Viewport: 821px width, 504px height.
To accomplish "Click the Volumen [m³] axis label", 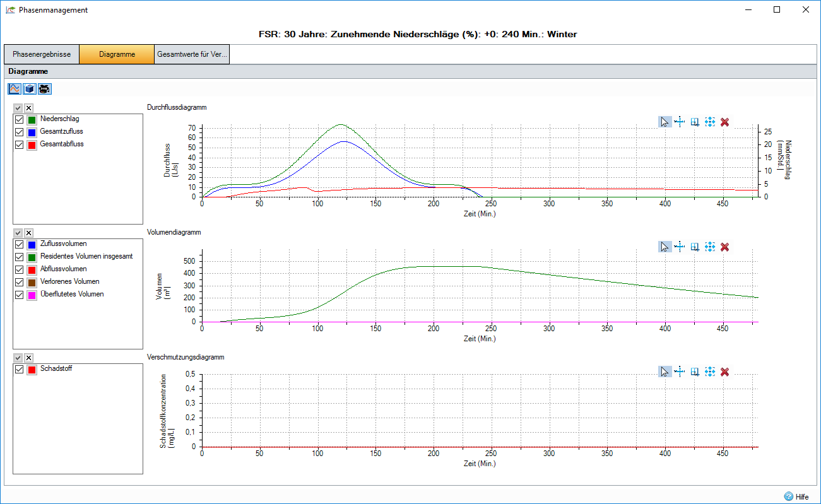I will pyautogui.click(x=163, y=287).
